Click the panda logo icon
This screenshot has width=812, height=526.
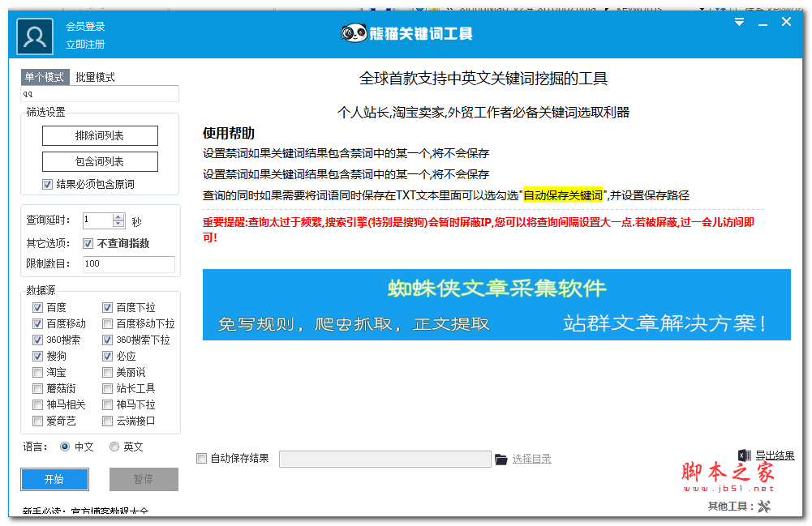354,33
